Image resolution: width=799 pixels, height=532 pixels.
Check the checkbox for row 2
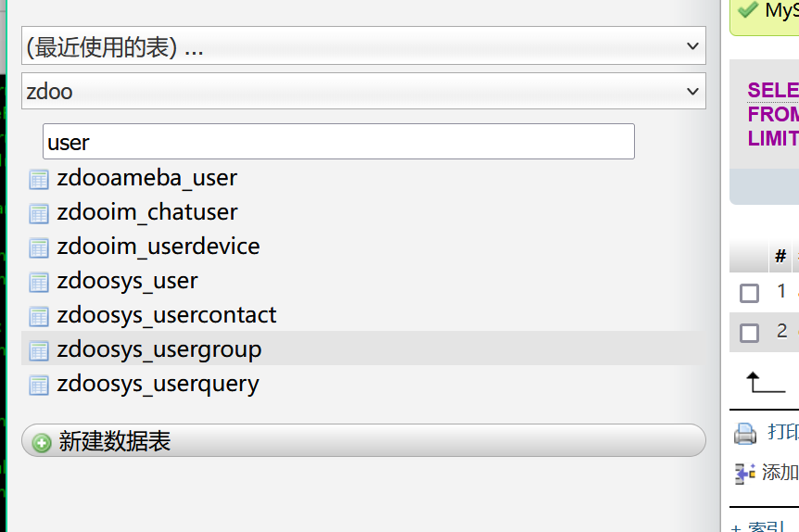pyautogui.click(x=749, y=332)
